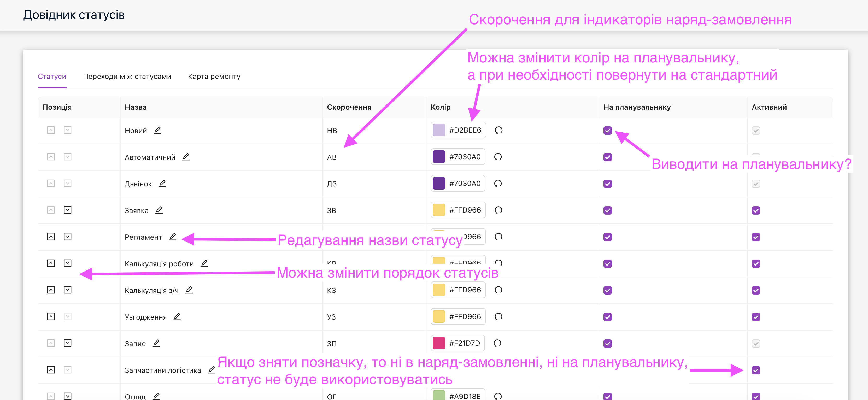This screenshot has height=400, width=868.
Task: Move Заявка status down one position
Action: point(68,210)
